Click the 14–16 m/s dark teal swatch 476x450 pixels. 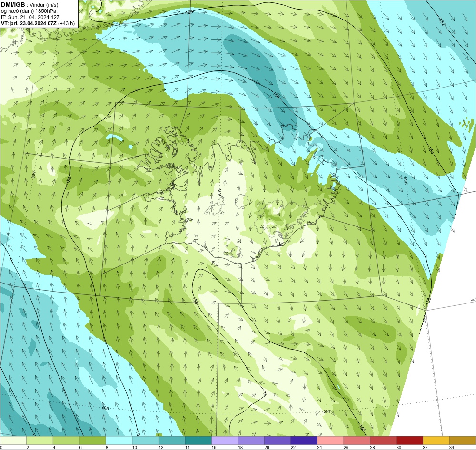pos(198,440)
